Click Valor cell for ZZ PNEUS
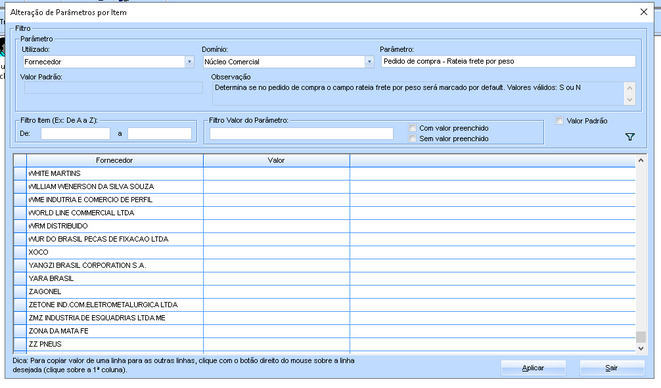This screenshot has height=388, width=661. pos(277,344)
